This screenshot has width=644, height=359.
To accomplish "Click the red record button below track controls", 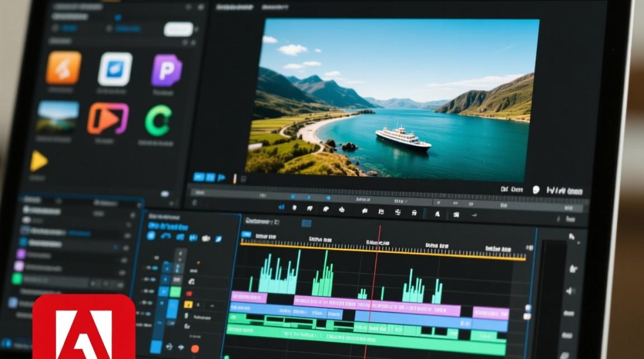I will coord(195,348).
